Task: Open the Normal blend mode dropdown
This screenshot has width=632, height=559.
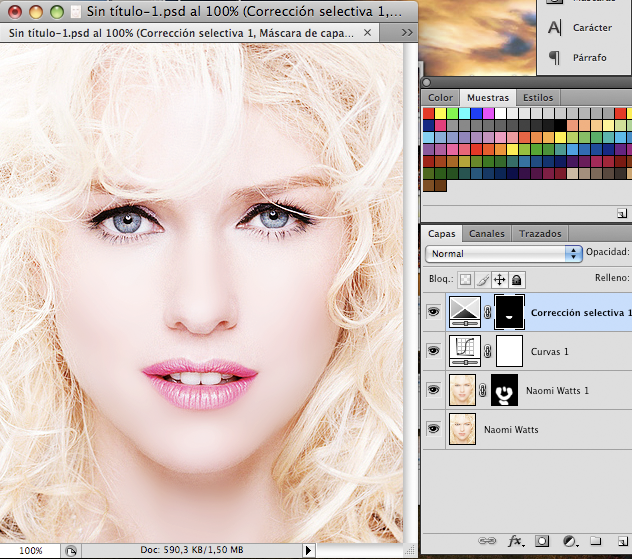Action: coord(503,254)
